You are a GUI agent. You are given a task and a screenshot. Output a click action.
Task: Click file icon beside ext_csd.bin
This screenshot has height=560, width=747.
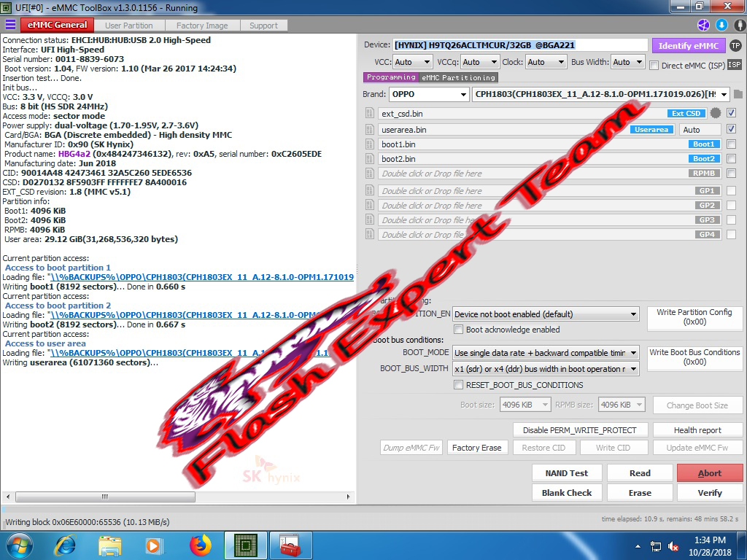(369, 113)
